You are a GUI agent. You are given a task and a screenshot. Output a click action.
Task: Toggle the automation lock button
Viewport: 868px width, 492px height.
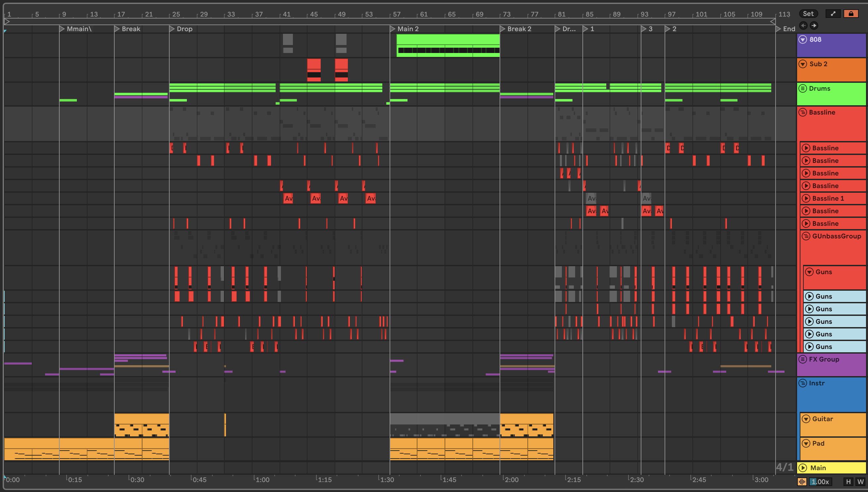click(x=851, y=14)
